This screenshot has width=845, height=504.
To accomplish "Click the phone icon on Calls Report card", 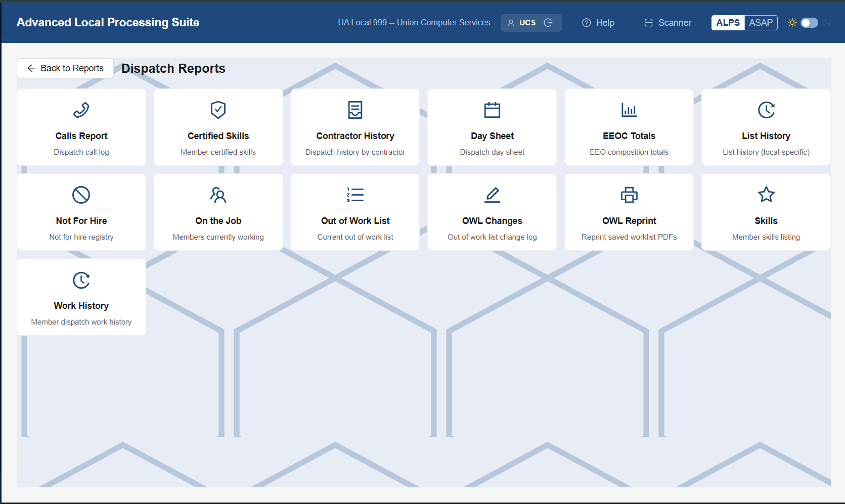I will pos(81,110).
